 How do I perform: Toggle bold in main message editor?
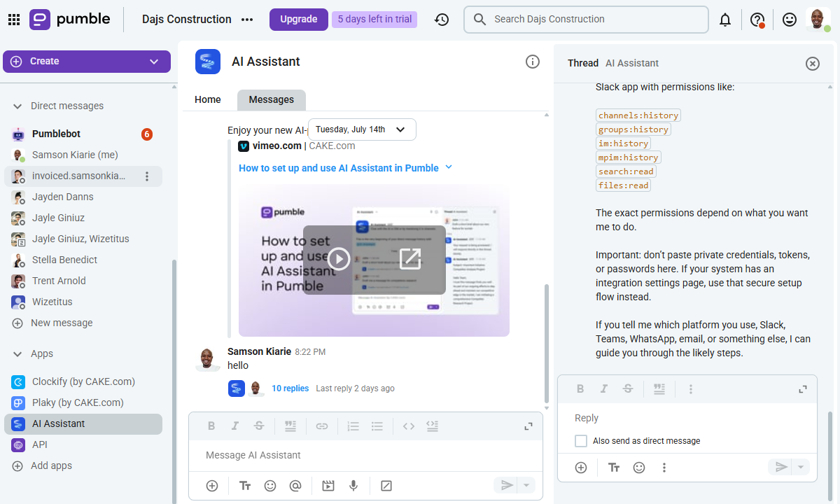(211, 426)
